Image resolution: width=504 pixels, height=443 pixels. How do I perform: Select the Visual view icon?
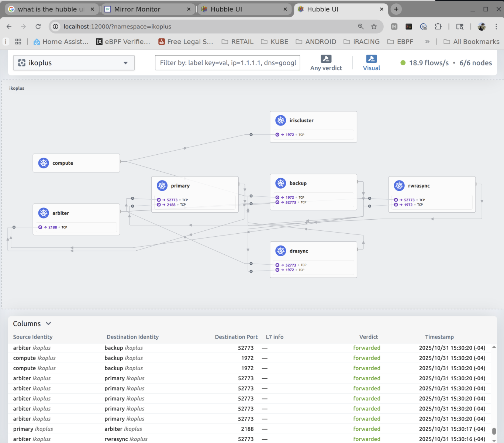[x=371, y=59]
